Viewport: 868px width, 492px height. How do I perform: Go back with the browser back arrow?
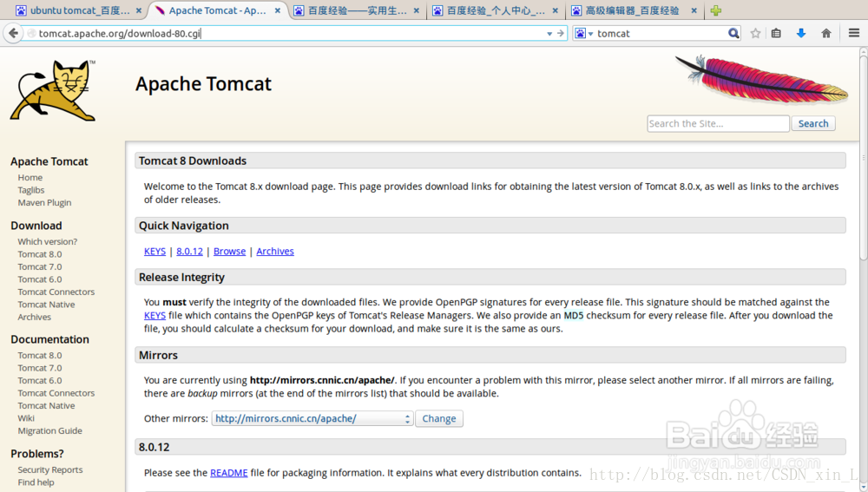pyautogui.click(x=13, y=33)
